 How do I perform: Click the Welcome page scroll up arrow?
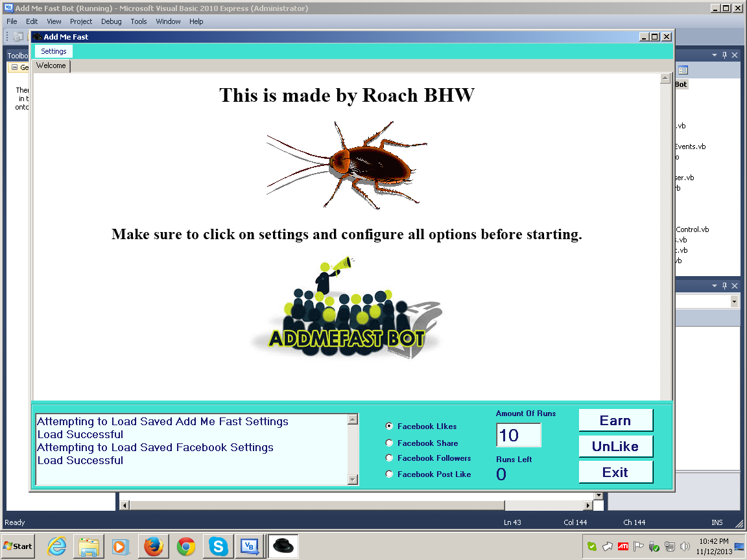[665, 78]
